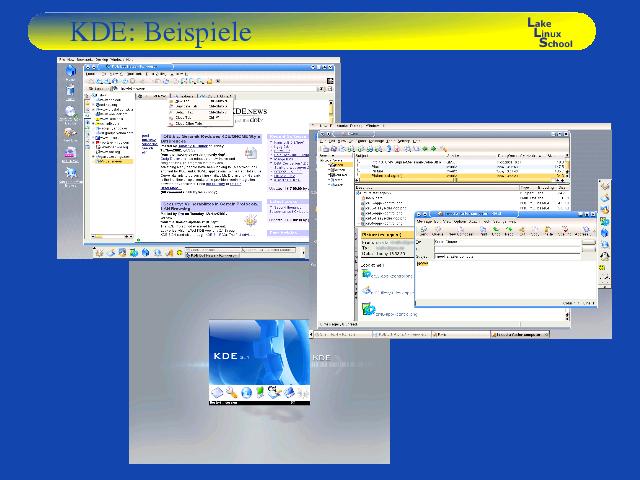Open the spiky star-shaped desktop icon
Image resolution: width=640 pixels, height=480 pixels.
click(x=71, y=173)
